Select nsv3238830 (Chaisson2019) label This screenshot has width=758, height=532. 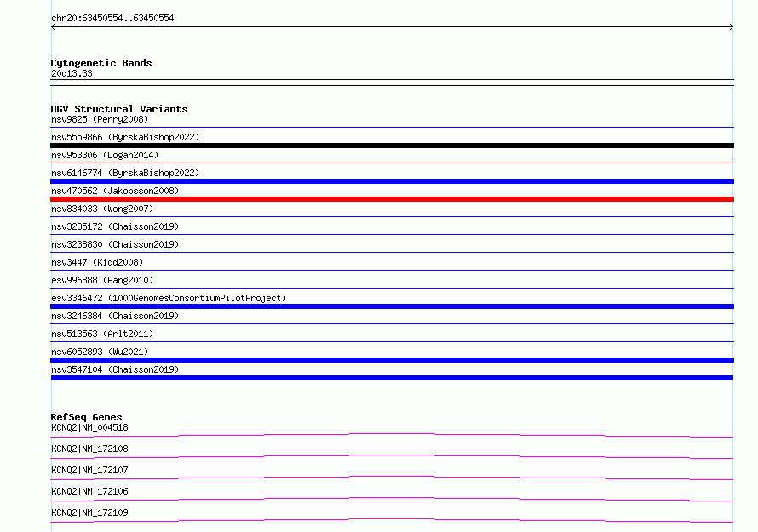[x=115, y=244]
